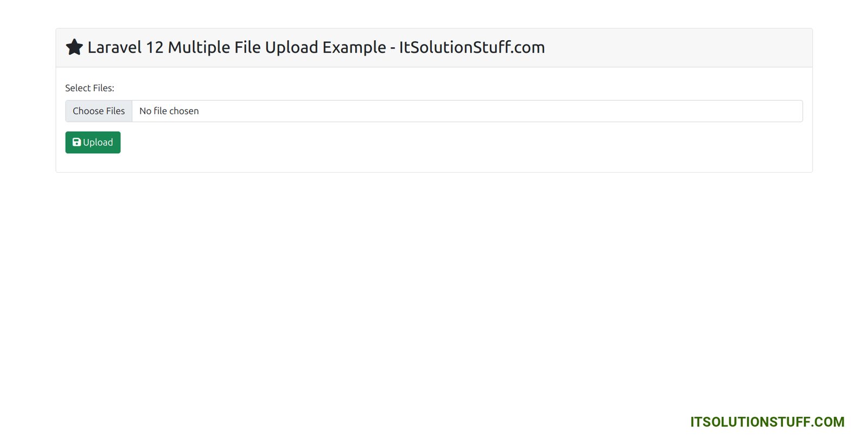Click the 'Select Files:' label

tap(90, 87)
